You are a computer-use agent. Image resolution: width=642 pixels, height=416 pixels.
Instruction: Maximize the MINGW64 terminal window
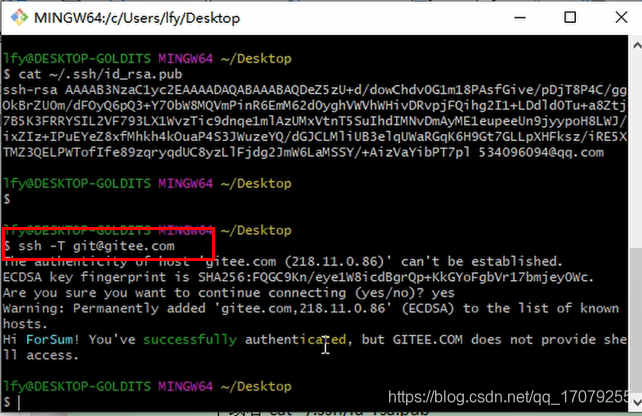(x=570, y=18)
